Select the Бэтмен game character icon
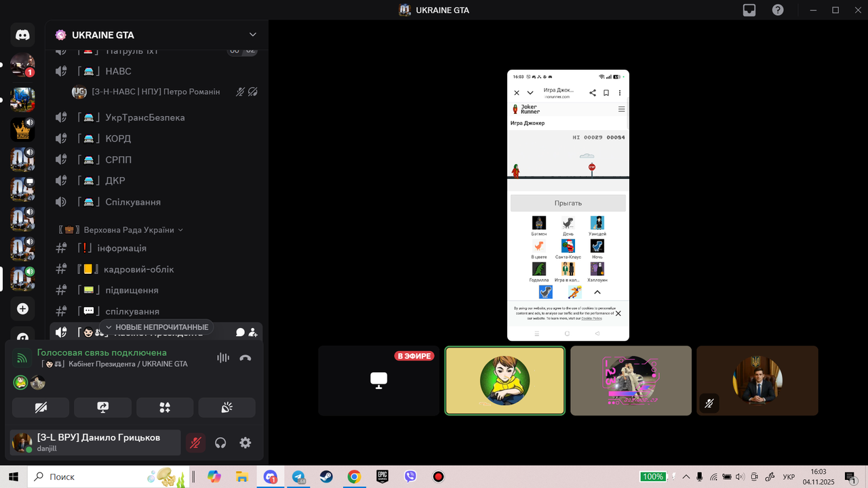Screen dimensions: 868x488 point(539,223)
